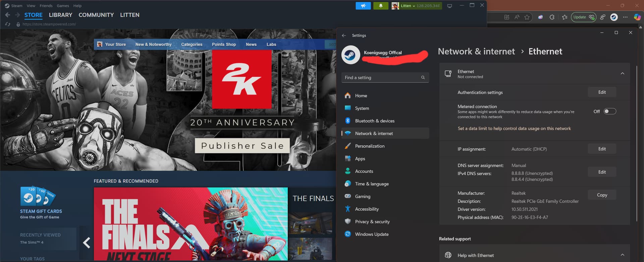Copy the Ethernet adapter details

click(602, 195)
